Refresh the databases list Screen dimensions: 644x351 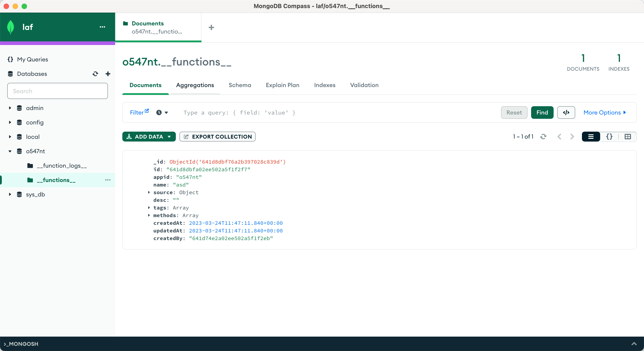pos(95,74)
